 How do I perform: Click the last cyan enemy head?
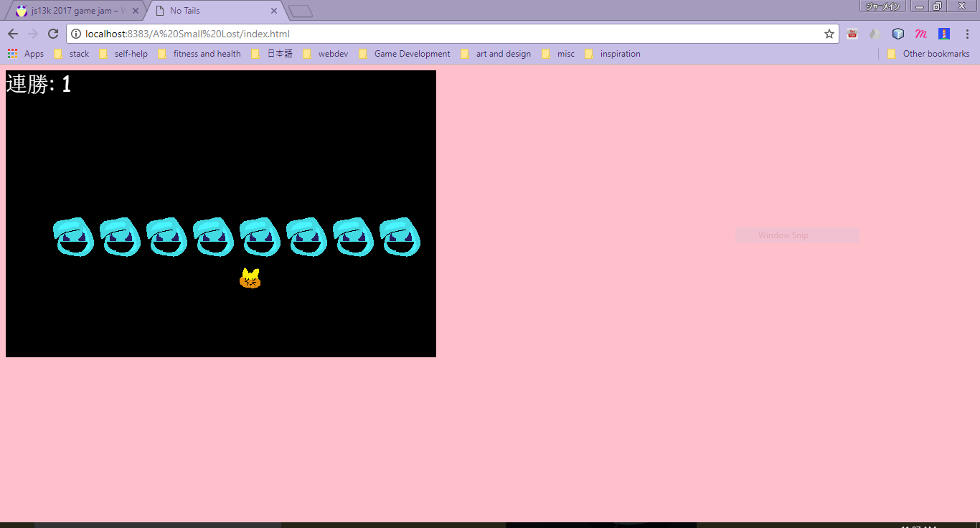[x=400, y=237]
